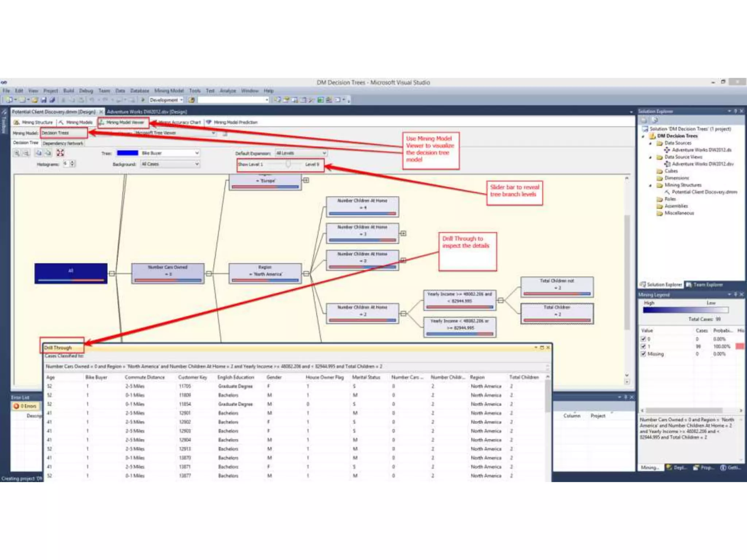Switch to the Dependency Network tab
Screen dimensions: 747x560
63,144
